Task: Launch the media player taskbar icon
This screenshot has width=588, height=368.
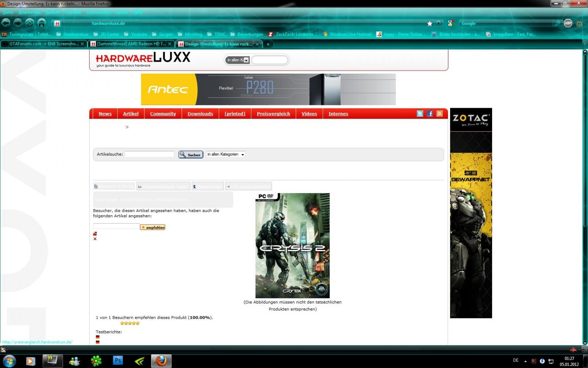Action: (x=30, y=361)
